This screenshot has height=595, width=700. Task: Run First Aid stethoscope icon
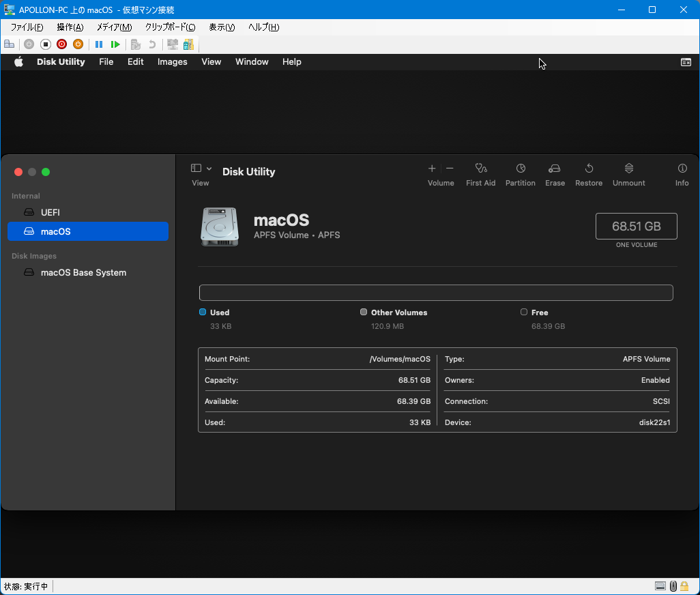coord(481,169)
